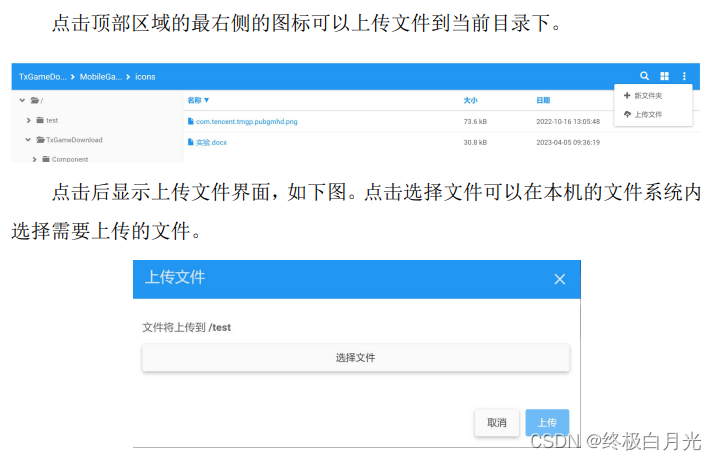Open com.tencent.tmgp.pubgmhd.png file

coord(246,122)
